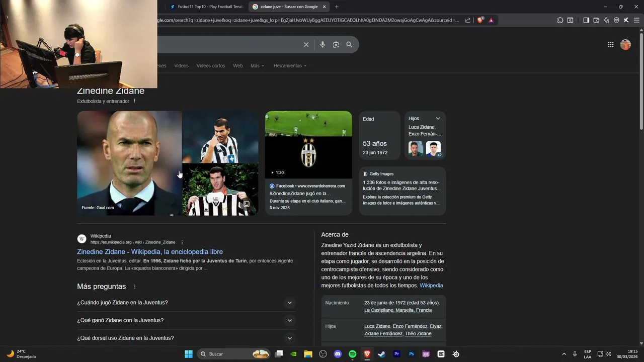Open the Théo Zidane link
Image resolution: width=644 pixels, height=362 pixels.
(x=418, y=334)
